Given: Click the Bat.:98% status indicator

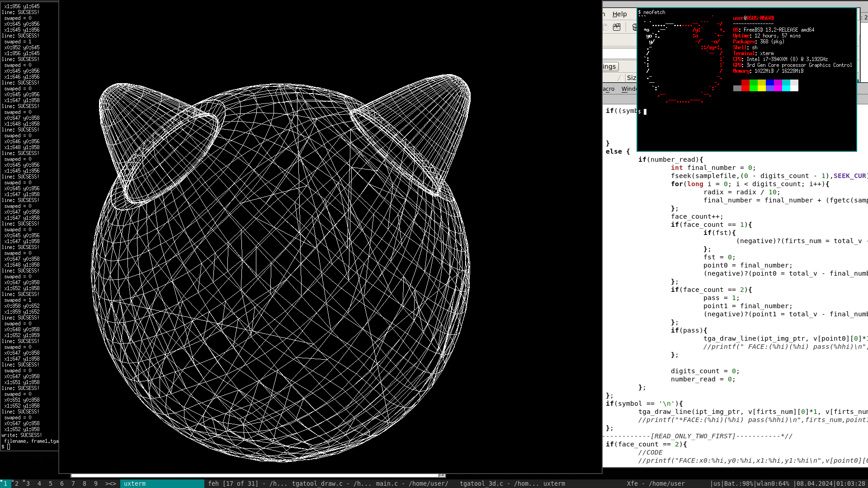Looking at the screenshot, I should pyautogui.click(x=739, y=483).
